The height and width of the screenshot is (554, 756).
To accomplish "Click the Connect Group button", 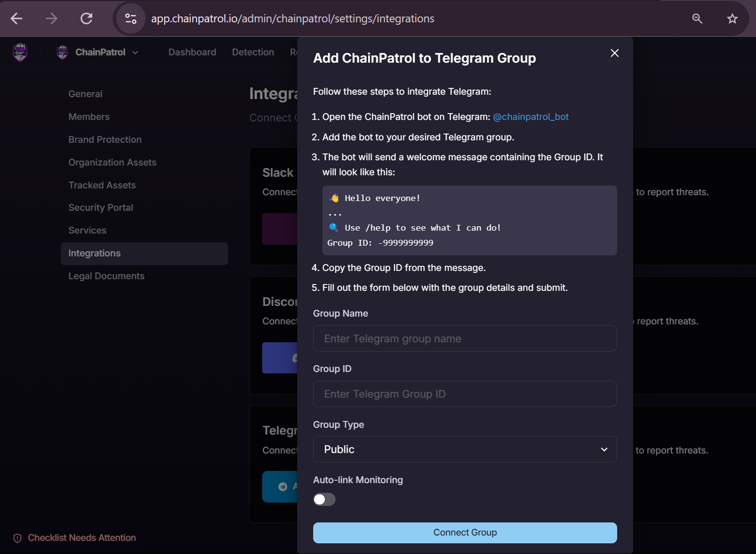I will click(465, 533).
